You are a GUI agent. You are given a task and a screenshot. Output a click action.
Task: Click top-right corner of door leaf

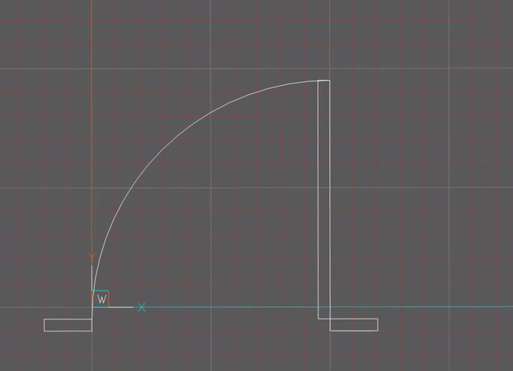point(330,80)
